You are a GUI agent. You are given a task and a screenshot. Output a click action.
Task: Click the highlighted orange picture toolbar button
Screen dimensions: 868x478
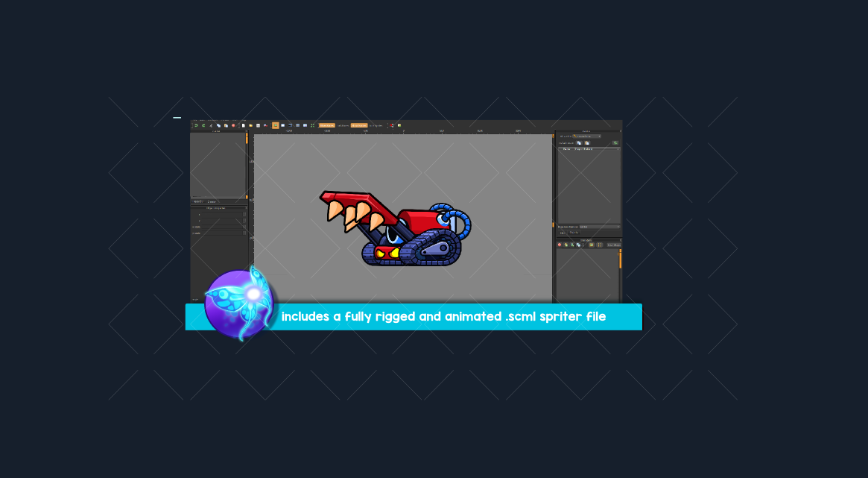276,125
